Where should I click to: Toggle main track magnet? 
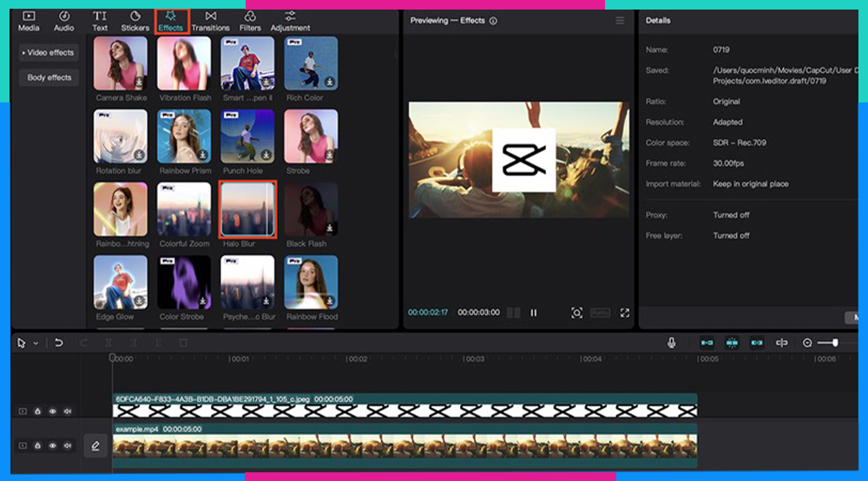pos(707,343)
